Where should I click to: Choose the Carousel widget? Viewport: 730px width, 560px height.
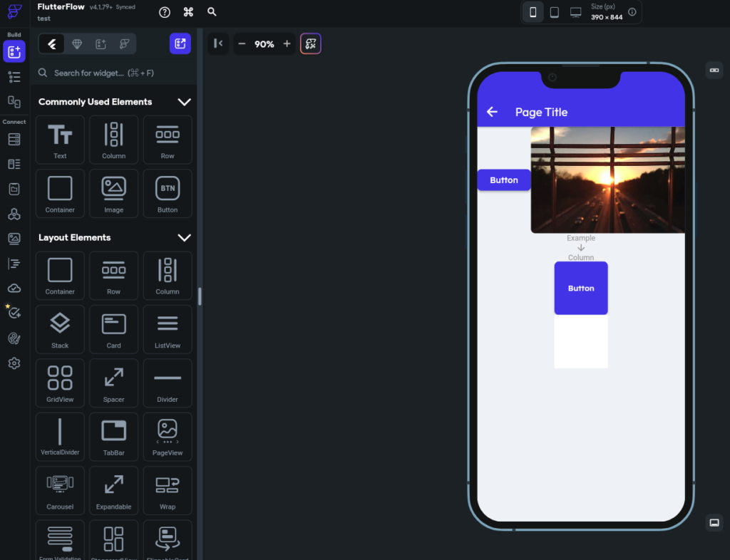[60, 489]
